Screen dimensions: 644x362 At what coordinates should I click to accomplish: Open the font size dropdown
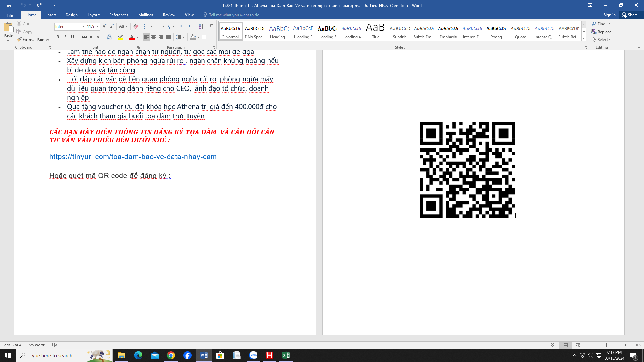tap(98, 26)
